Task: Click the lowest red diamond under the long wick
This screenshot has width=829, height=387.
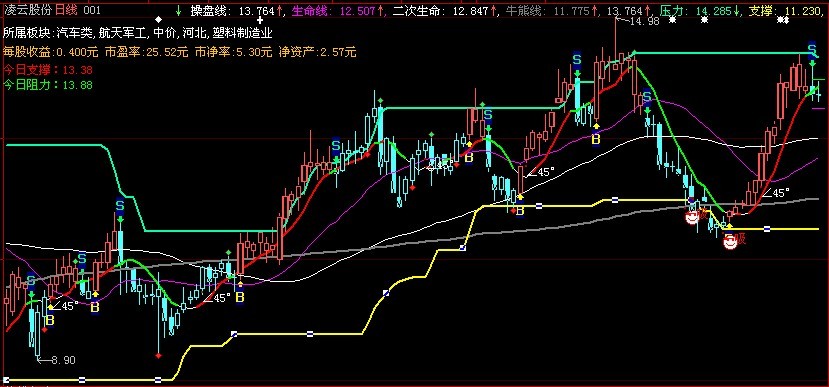Action: 158,356
